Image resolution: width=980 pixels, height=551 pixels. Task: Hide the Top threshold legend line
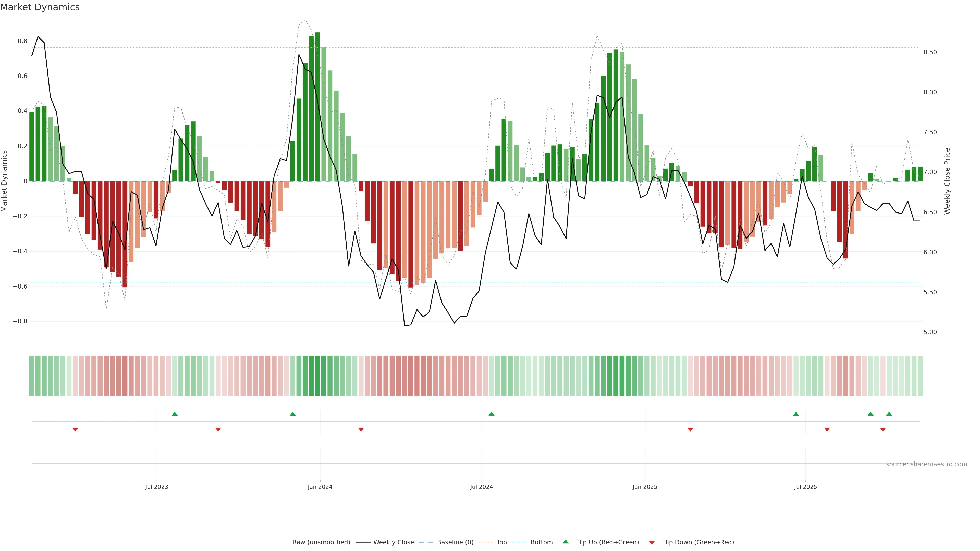pyautogui.click(x=501, y=542)
